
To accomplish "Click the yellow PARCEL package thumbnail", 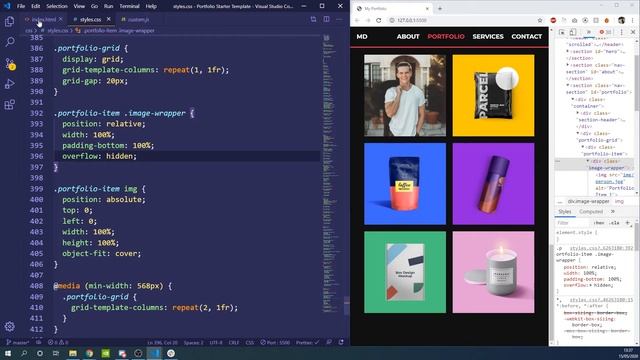I will tap(493, 96).
